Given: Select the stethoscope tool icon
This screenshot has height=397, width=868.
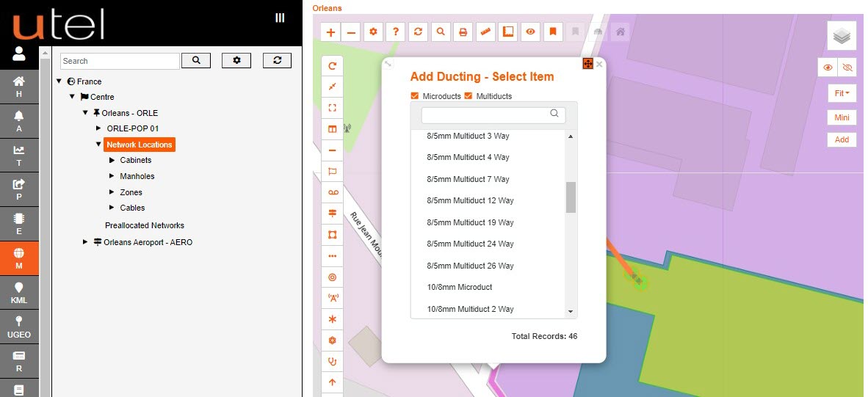Looking at the screenshot, I should (332, 362).
